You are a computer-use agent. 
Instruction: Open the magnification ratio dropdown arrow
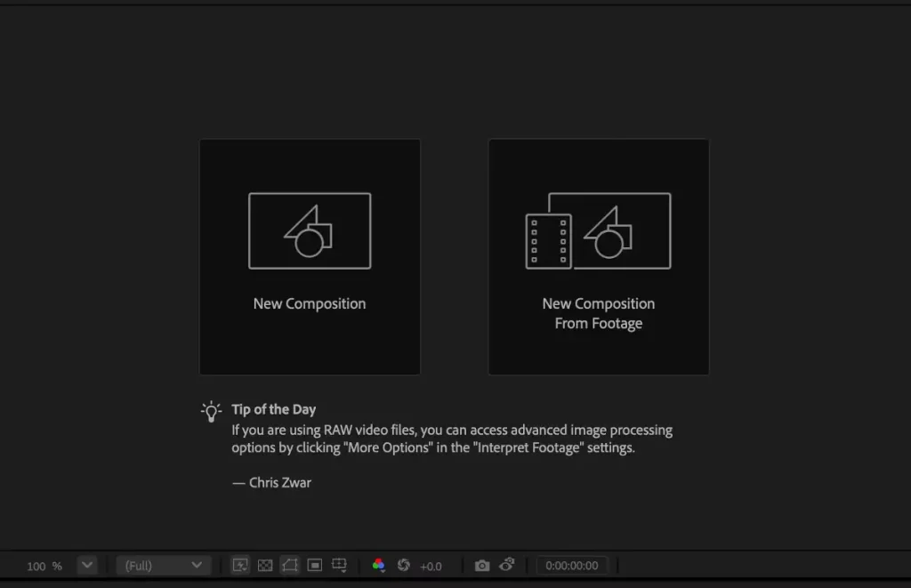[86, 566]
